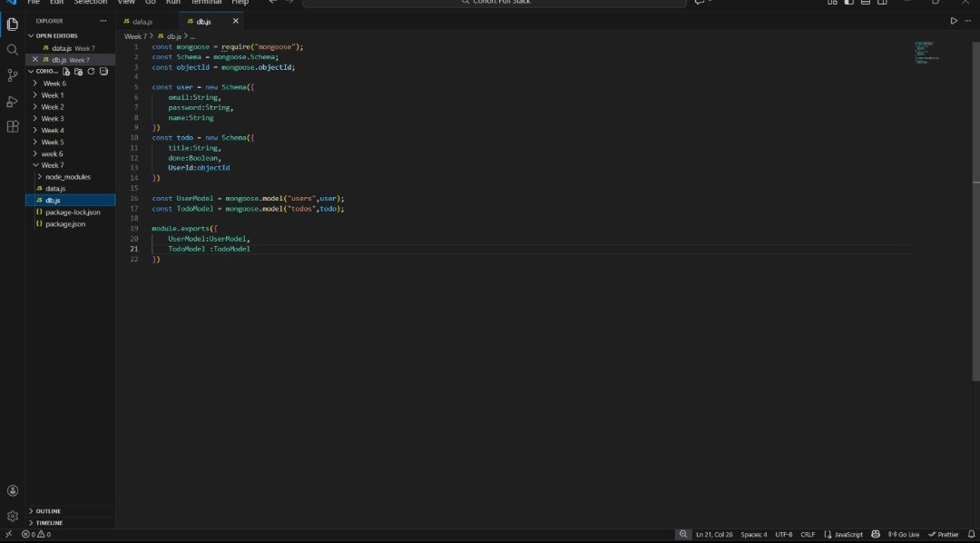Click Ln 21, Col 26 go-to-line indicator

[714, 534]
